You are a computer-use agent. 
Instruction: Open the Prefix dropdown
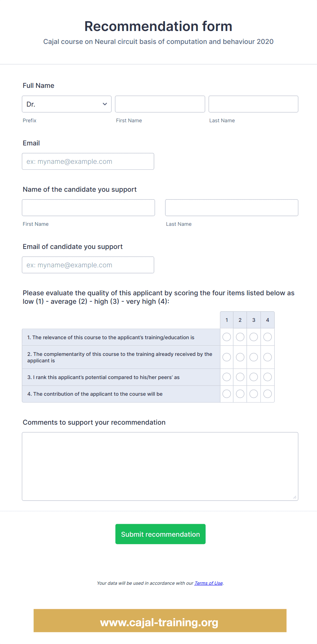(66, 104)
